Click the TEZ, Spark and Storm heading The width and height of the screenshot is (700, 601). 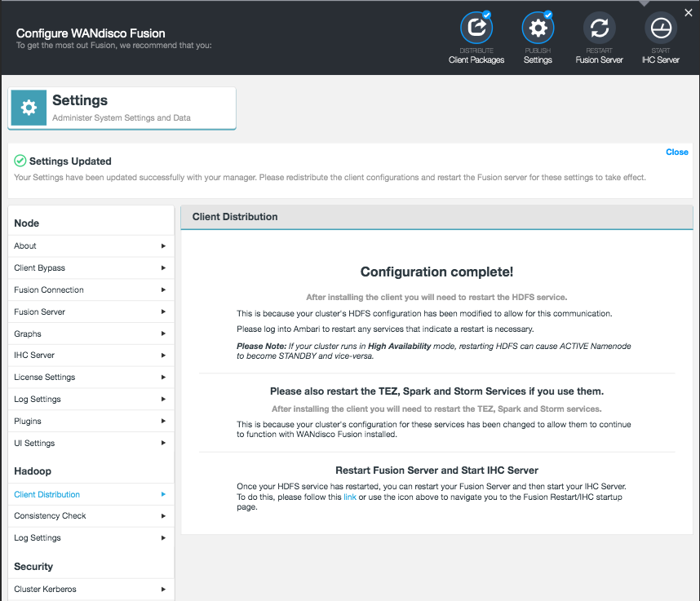[436, 391]
